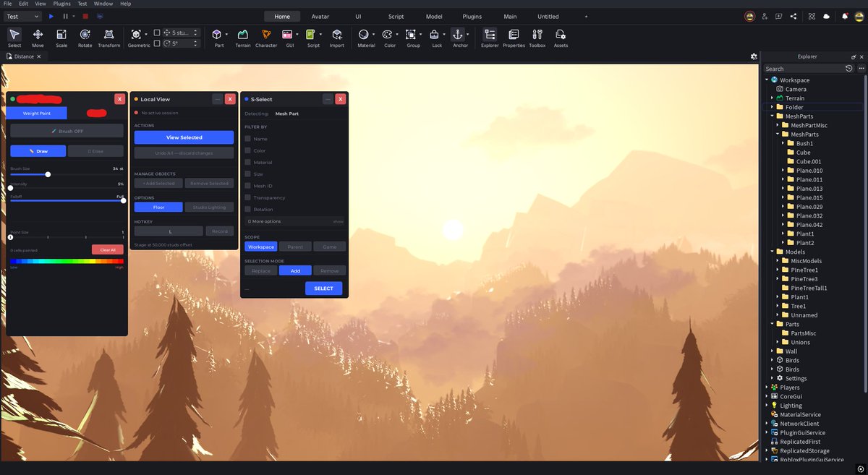Open the Terrain editor
Screen dimensions: 868x475
click(x=243, y=37)
